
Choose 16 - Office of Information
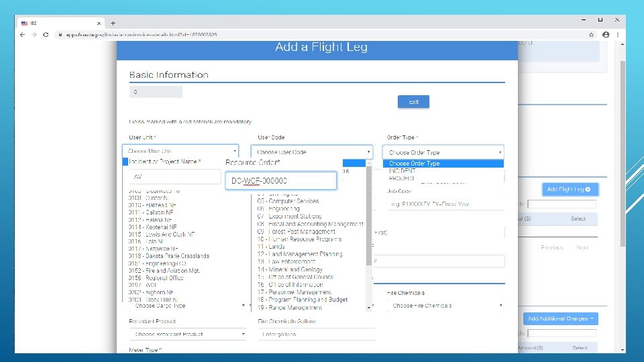(290, 284)
